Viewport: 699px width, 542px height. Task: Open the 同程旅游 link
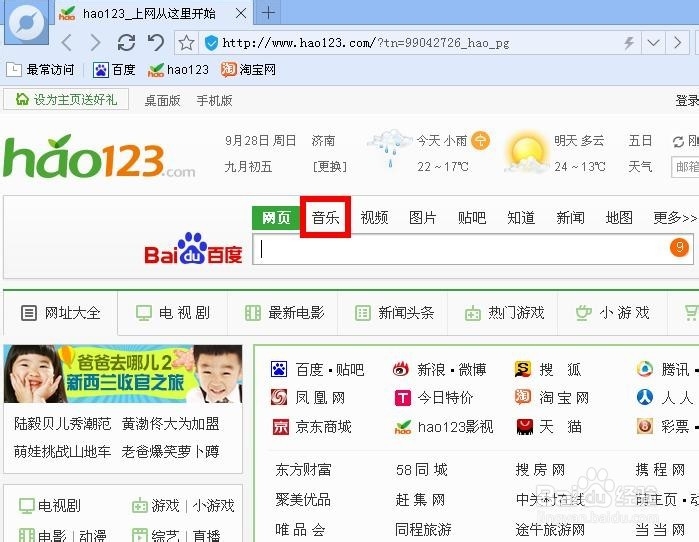[423, 530]
